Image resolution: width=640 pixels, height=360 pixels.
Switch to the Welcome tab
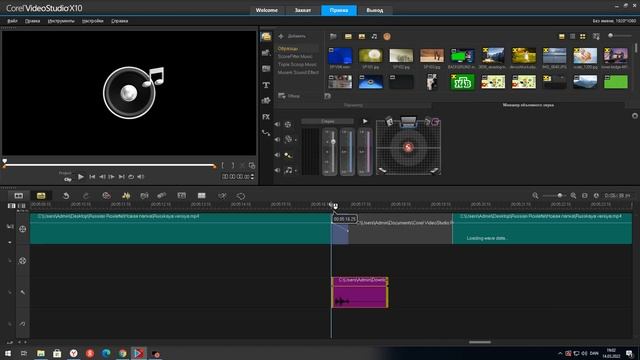pos(267,10)
